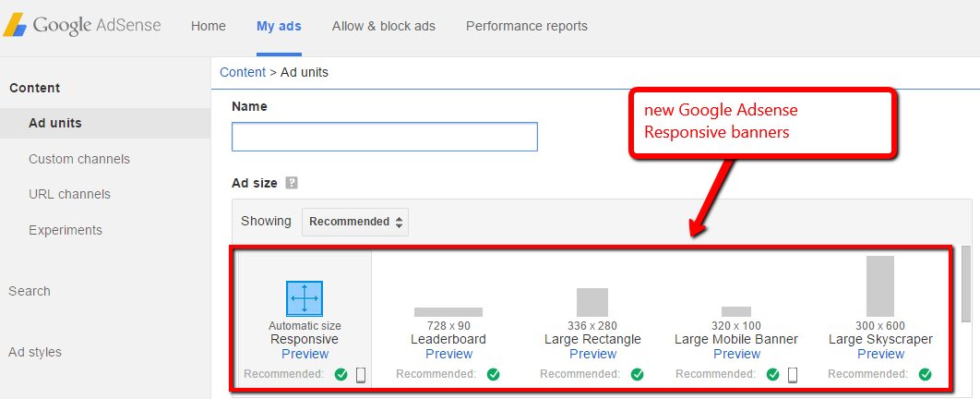Image resolution: width=980 pixels, height=399 pixels.
Task: Click green recommended checkmark under Leaderboard
Action: click(493, 374)
